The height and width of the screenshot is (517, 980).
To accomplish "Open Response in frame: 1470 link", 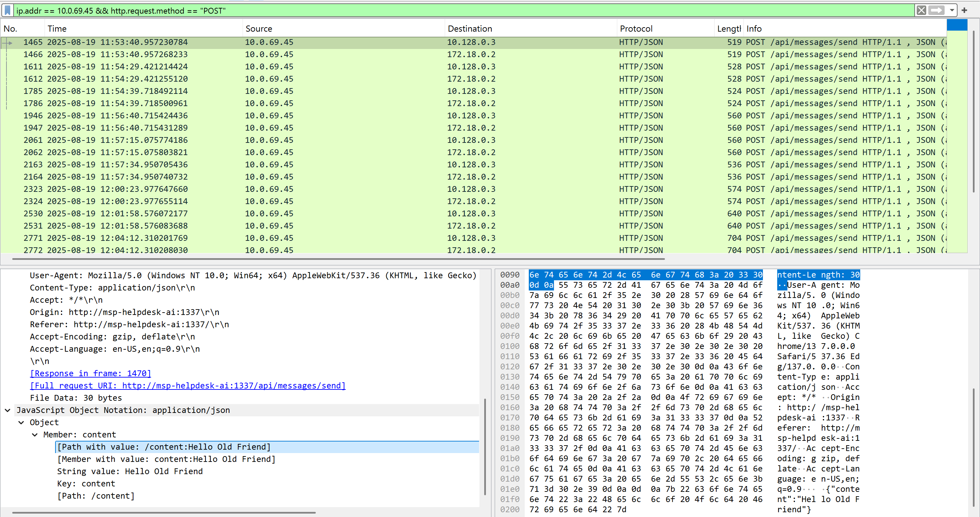I will coord(91,373).
